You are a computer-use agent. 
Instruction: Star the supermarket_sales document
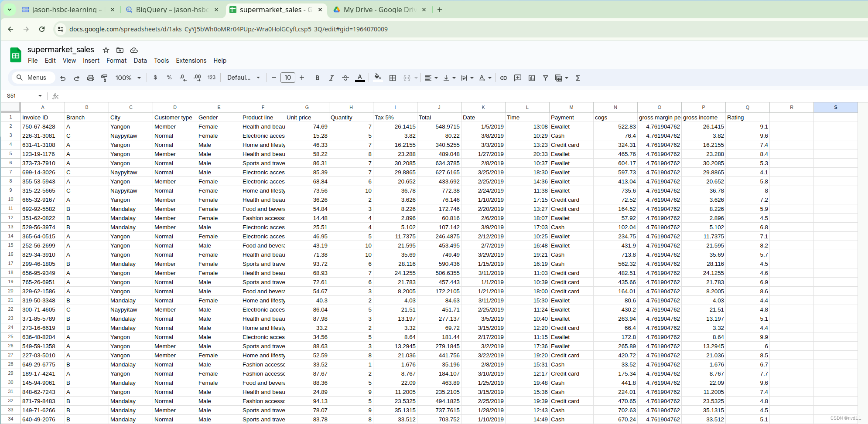[106, 50]
